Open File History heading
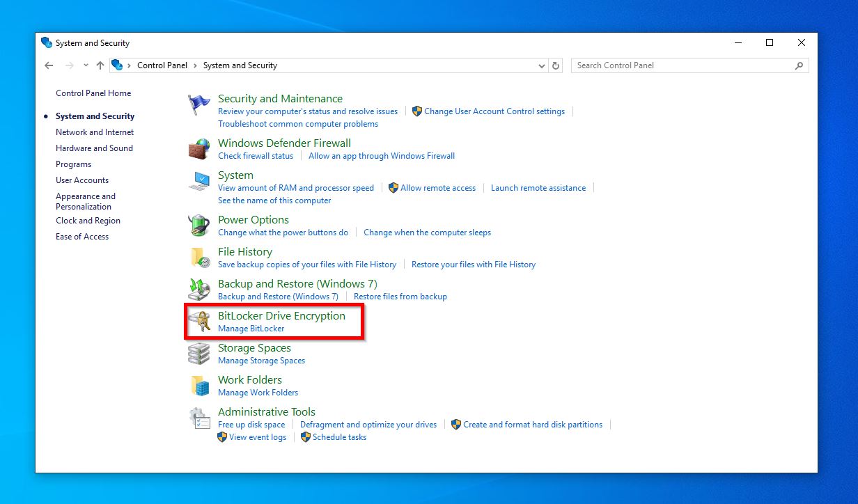 point(245,252)
